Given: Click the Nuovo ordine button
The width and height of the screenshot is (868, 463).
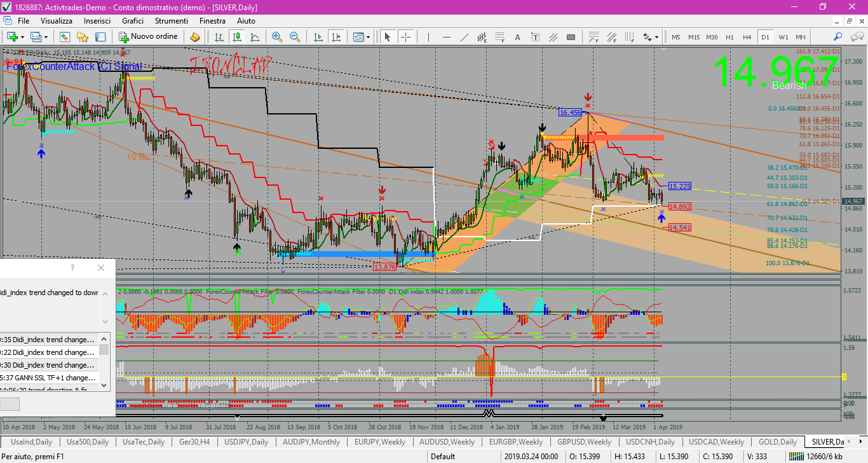Looking at the screenshot, I should [148, 37].
